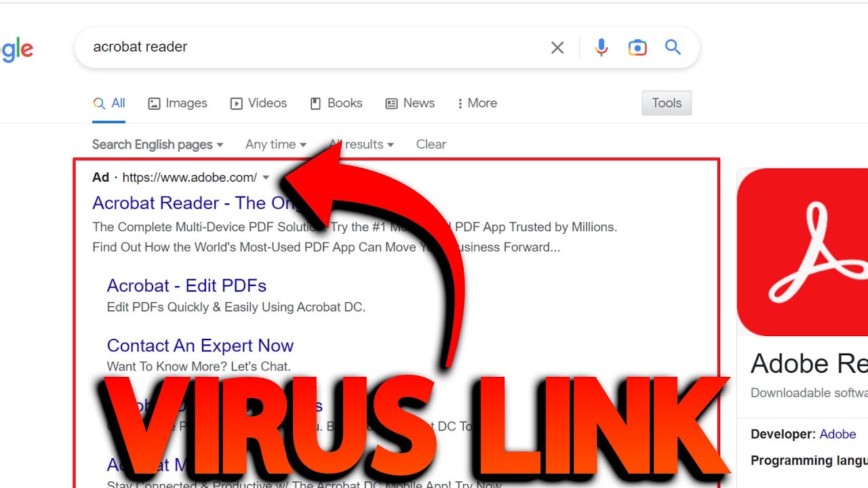
Task: Click Clear to reset search filters
Action: (x=431, y=144)
